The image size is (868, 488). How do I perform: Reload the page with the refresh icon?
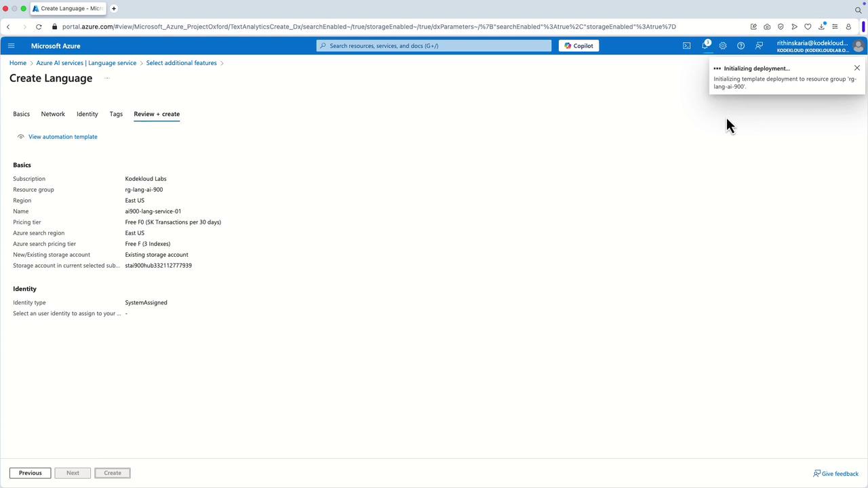(x=39, y=27)
